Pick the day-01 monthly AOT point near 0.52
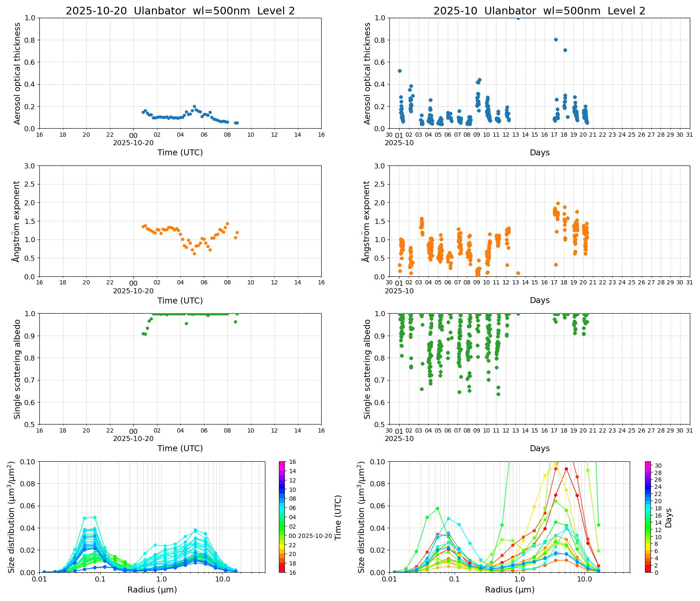 pyautogui.click(x=400, y=71)
